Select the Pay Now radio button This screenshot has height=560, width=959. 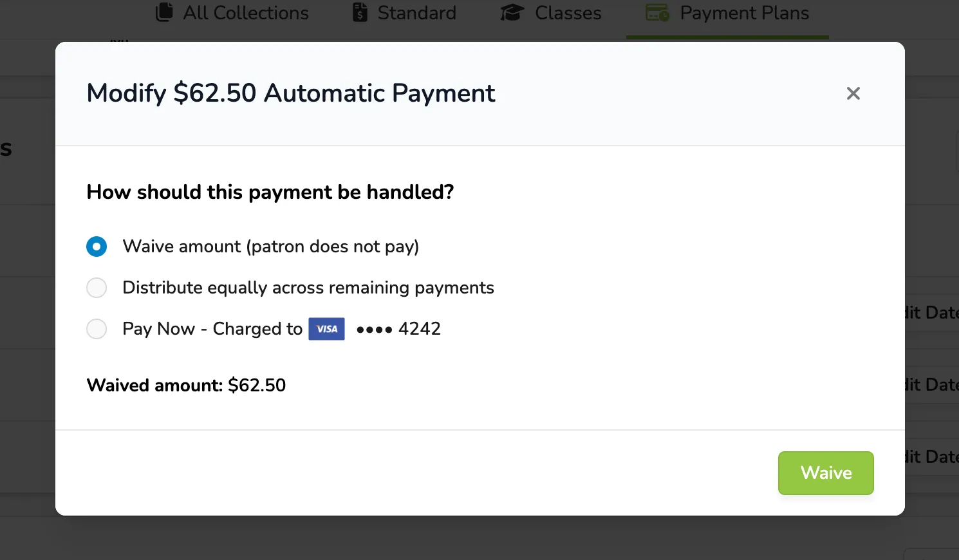click(97, 329)
